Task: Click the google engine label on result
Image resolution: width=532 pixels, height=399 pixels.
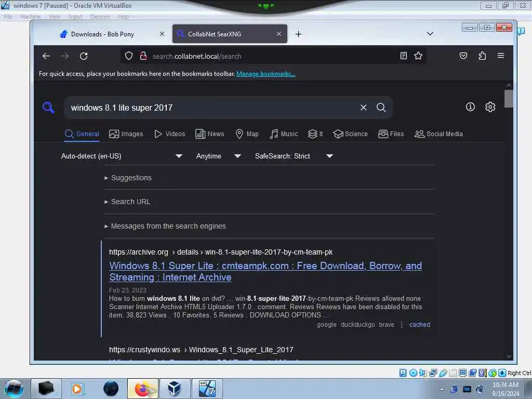Action: 326,325
